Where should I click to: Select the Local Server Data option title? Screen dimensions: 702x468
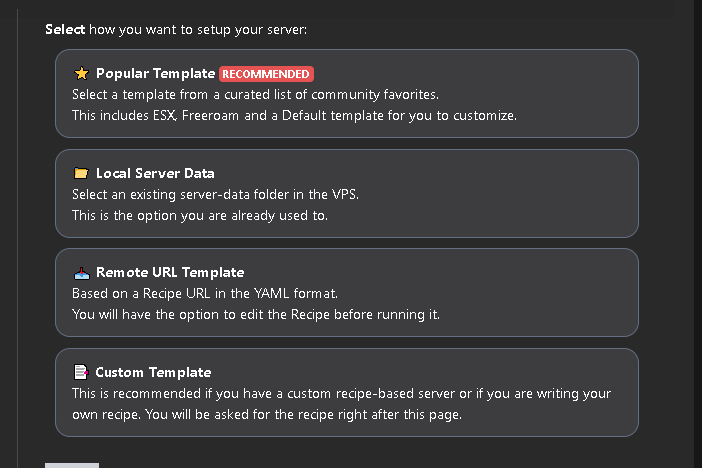(155, 173)
